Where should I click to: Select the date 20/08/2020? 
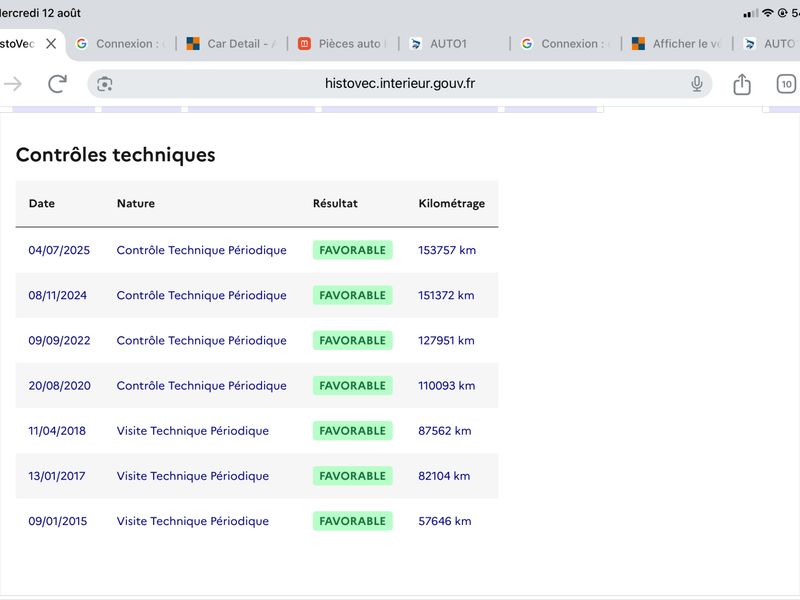tap(60, 385)
